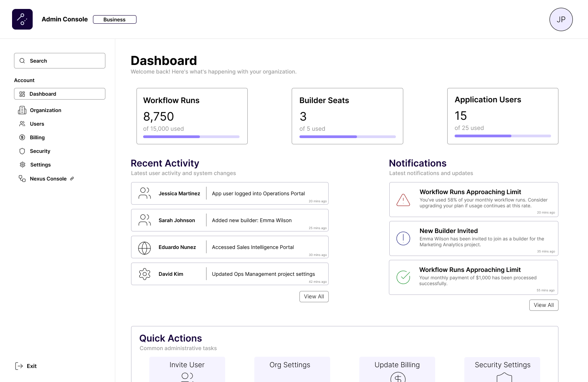View all notifications
The image size is (588, 382).
point(544,305)
